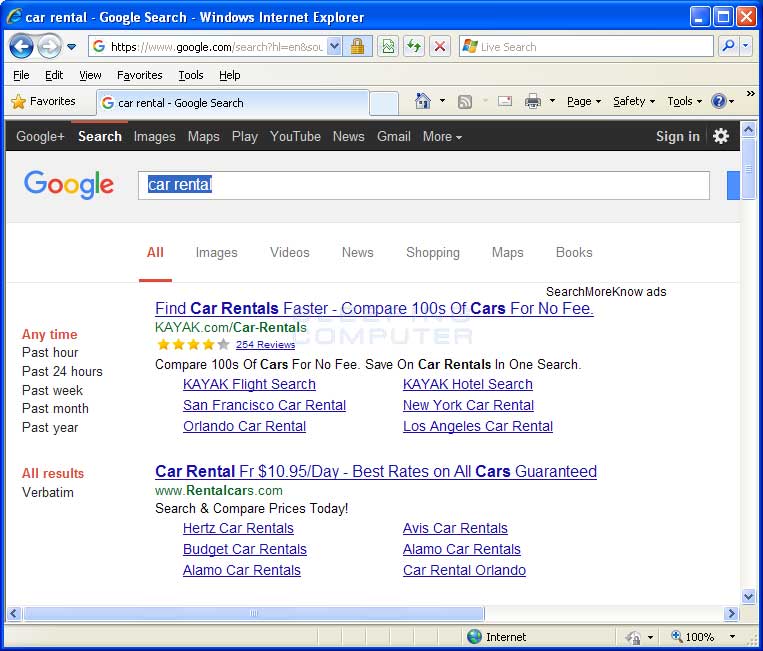Open Car Rental Fr $10.95/Day ad title
Viewport: 763px width, 651px height.
tap(376, 471)
